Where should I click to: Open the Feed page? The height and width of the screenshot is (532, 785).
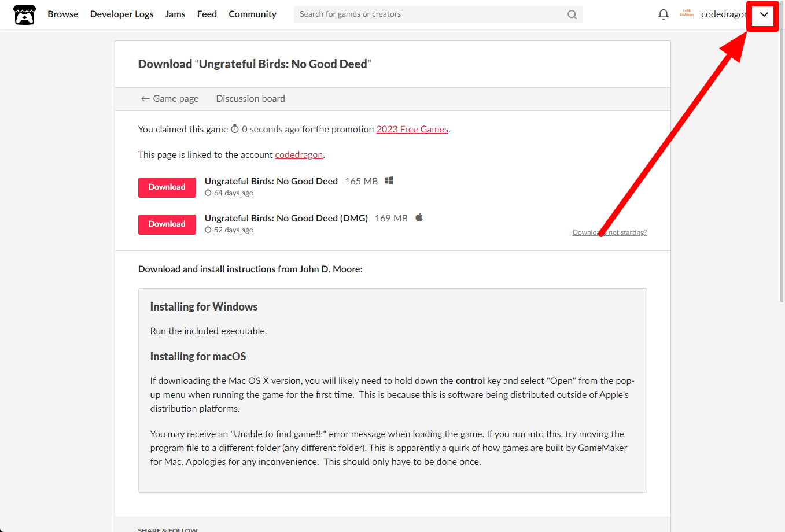(x=207, y=14)
